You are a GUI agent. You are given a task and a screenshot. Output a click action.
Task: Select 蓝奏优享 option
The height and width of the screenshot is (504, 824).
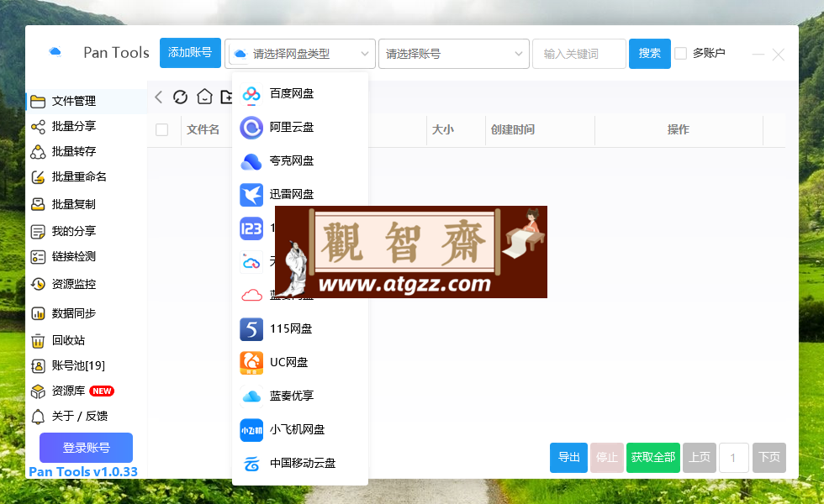(x=300, y=396)
